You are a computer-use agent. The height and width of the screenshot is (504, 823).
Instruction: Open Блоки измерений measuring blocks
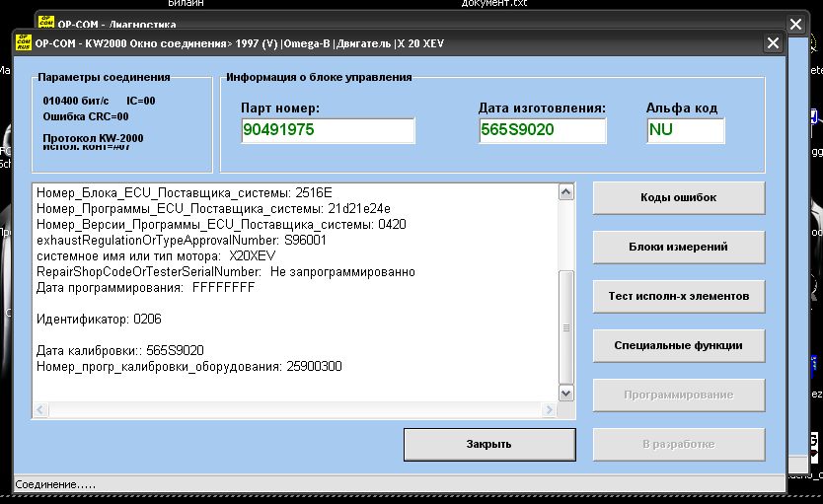(679, 247)
